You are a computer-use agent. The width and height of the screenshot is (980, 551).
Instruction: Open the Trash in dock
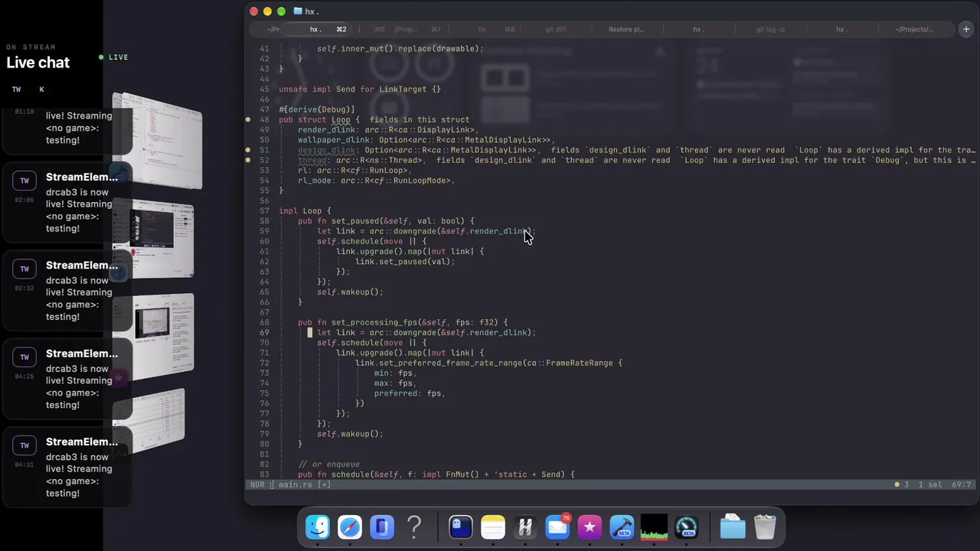[x=765, y=527]
